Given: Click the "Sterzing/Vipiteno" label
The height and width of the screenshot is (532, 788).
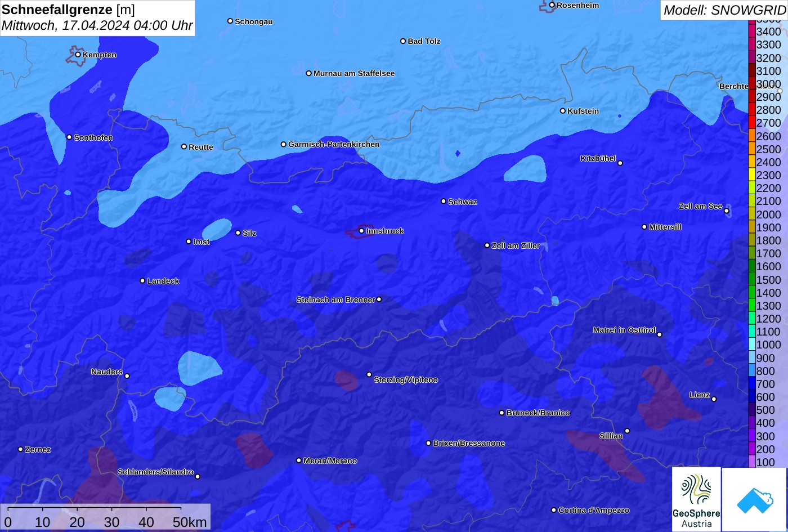Looking at the screenshot, I should [x=406, y=379].
